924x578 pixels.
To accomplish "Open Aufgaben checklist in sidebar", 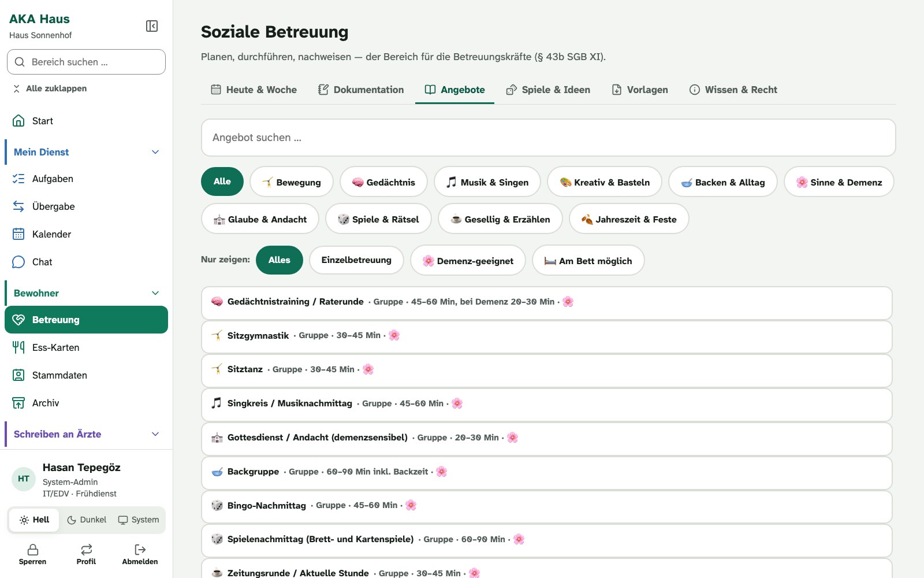I will pos(86,179).
